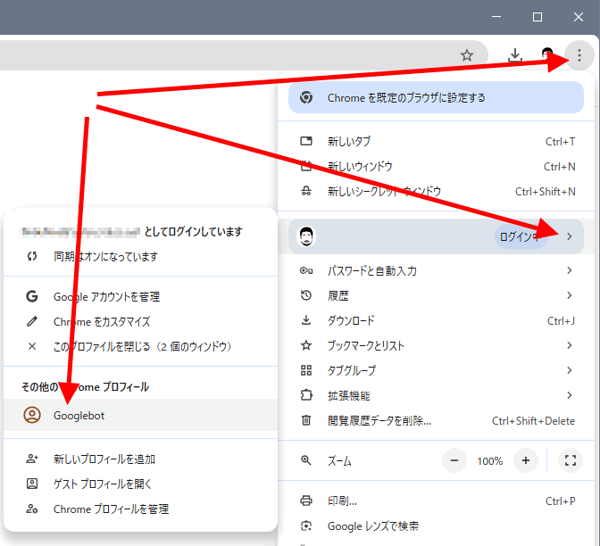Click the new tab icon
600x546 pixels.
306,141
